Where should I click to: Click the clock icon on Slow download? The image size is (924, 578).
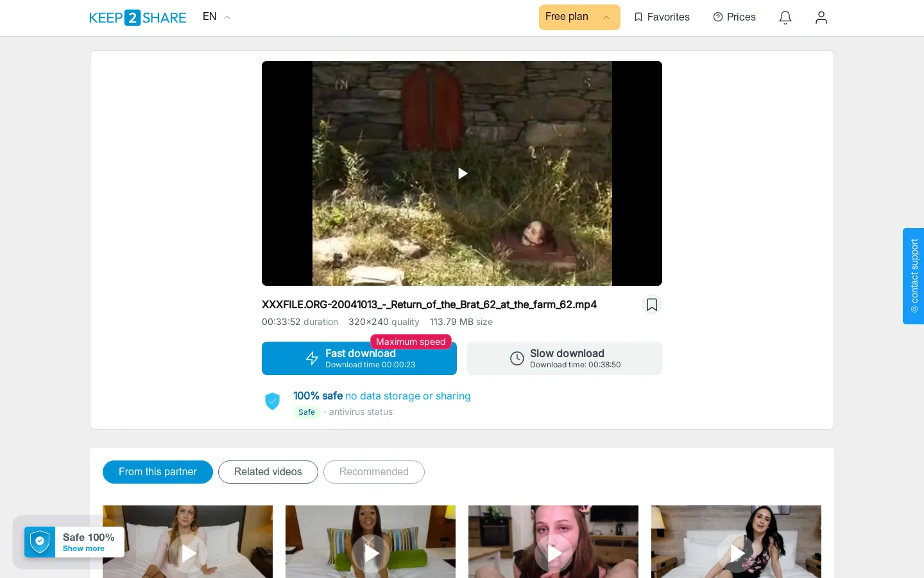pyautogui.click(x=517, y=358)
